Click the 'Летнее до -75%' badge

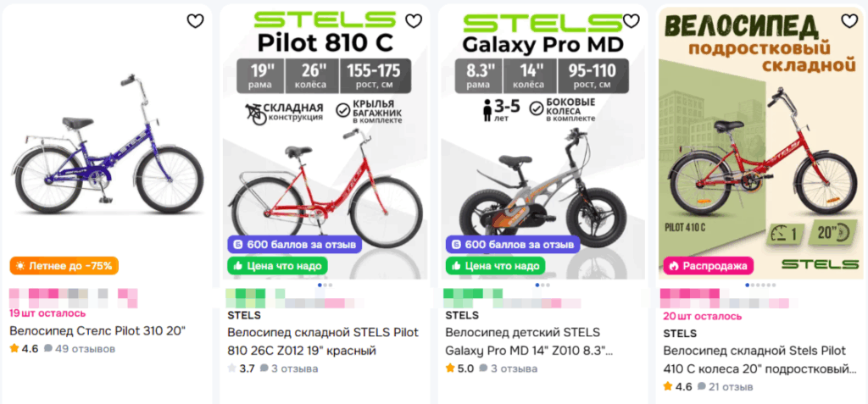(x=64, y=266)
